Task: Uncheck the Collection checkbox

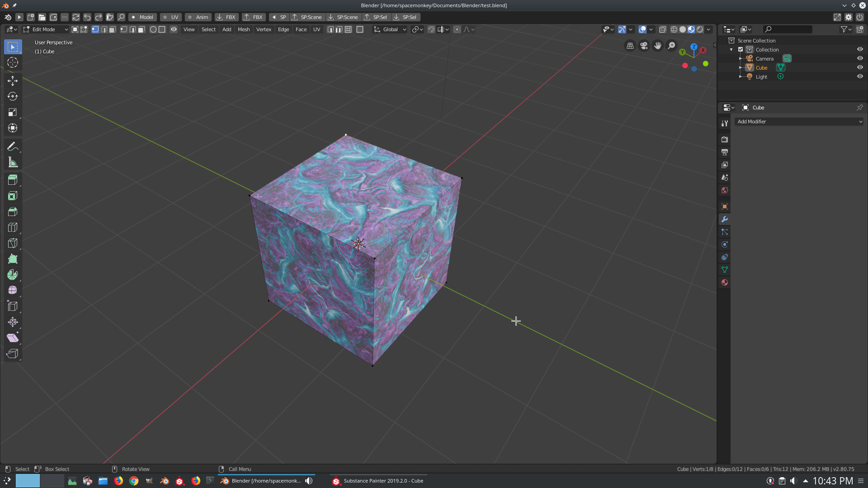Action: point(741,49)
